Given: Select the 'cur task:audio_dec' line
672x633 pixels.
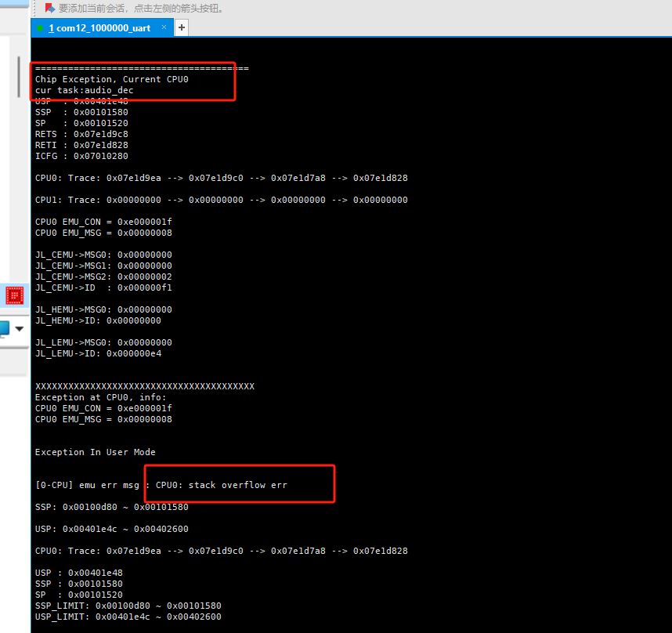Looking at the screenshot, I should point(85,90).
